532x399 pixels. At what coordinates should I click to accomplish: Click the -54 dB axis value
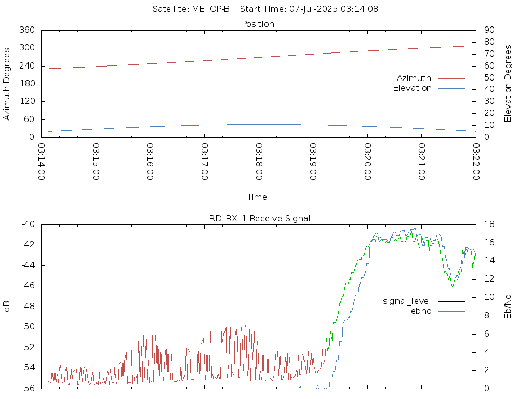[x=28, y=368]
